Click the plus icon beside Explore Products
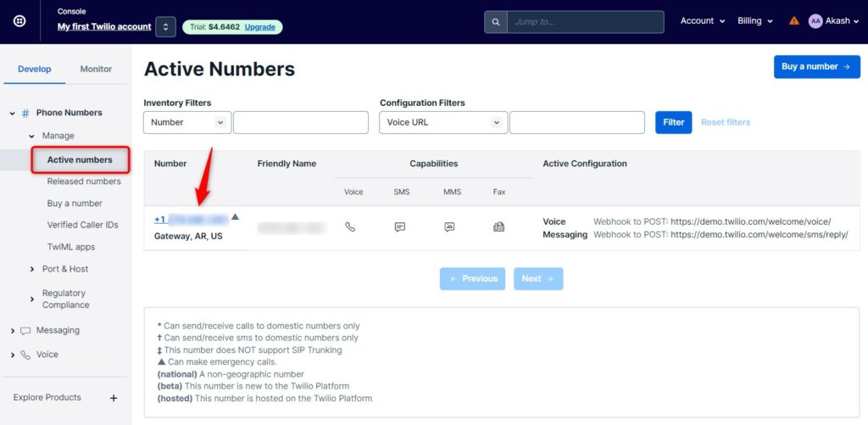 click(x=114, y=398)
